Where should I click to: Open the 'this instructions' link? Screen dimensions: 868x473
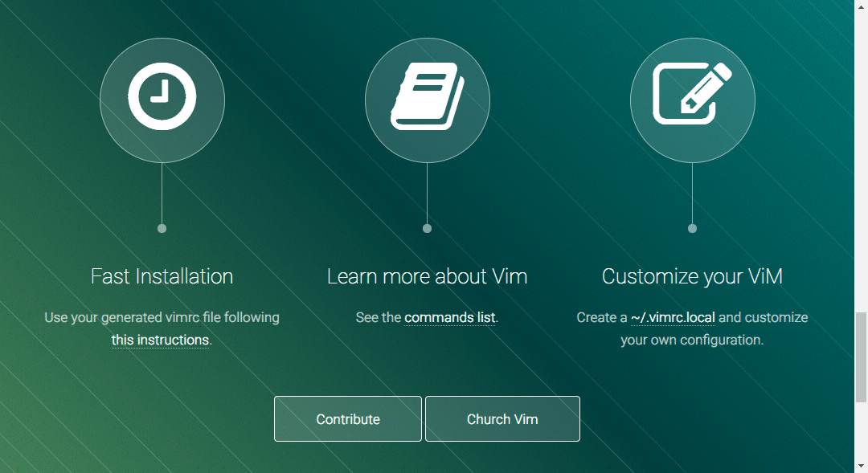coord(160,340)
